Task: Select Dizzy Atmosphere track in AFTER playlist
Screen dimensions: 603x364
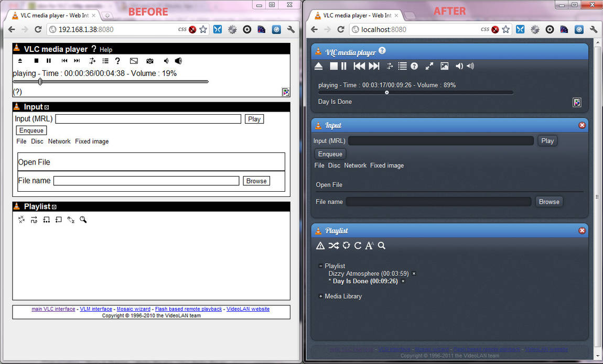Action: click(x=369, y=273)
